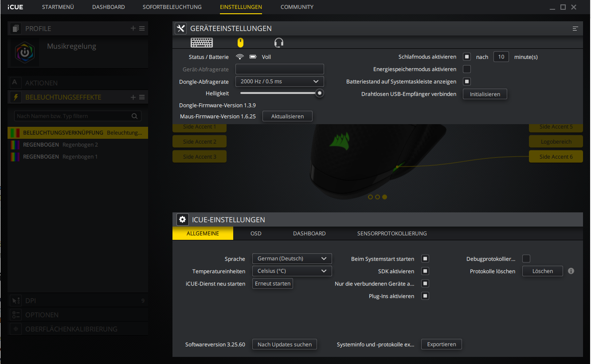This screenshot has height=364, width=591.
Task: Click Erneut starten button
Action: pyautogui.click(x=273, y=283)
